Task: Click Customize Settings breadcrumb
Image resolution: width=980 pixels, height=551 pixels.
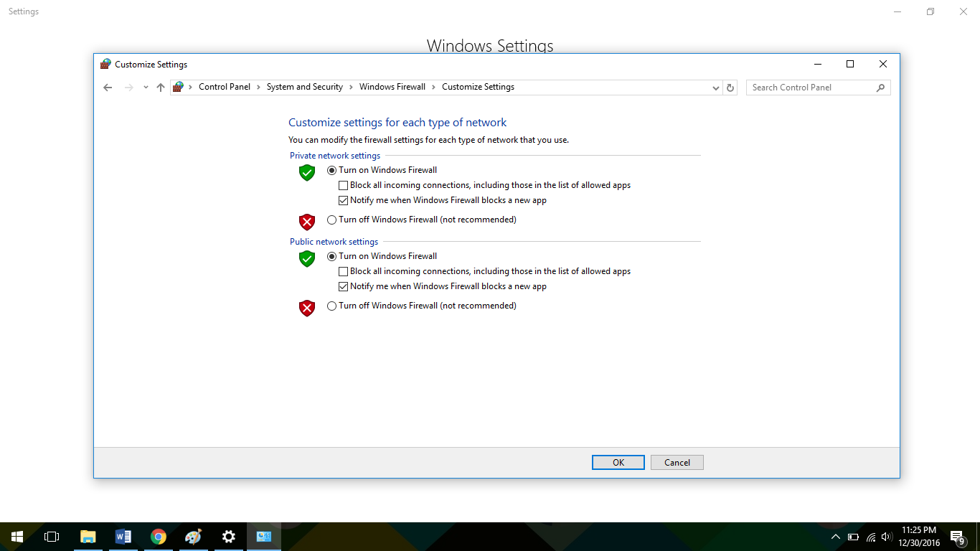Action: point(478,87)
